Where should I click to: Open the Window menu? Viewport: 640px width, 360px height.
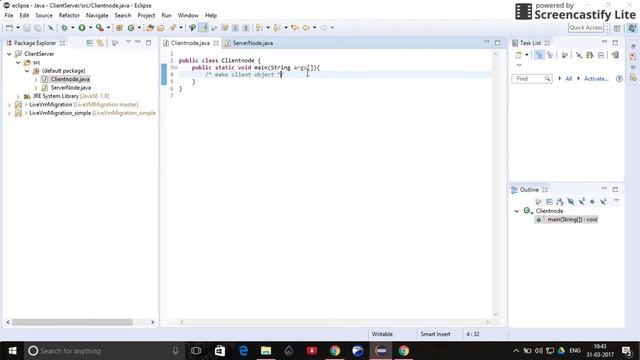pyautogui.click(x=188, y=16)
